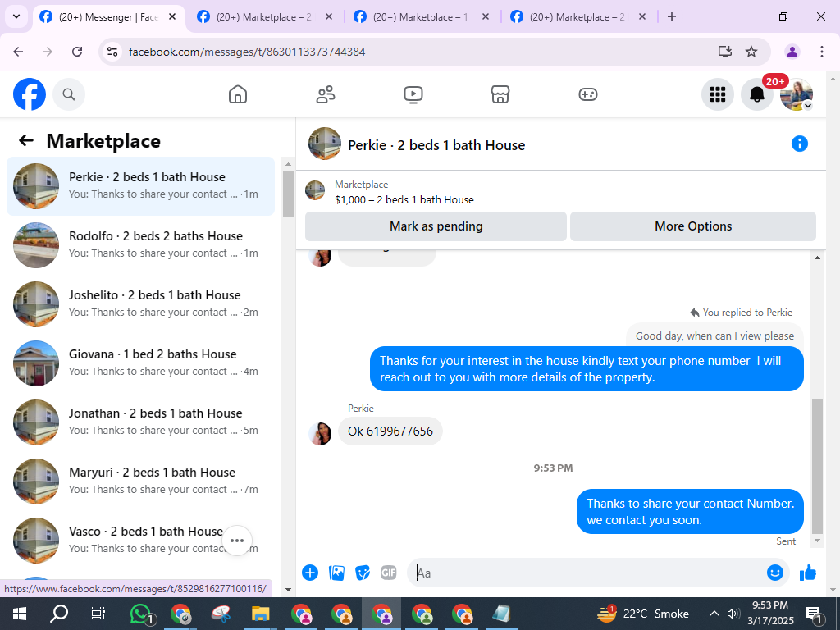Open the Video (Watch) icon
The image size is (840, 630).
click(x=413, y=94)
